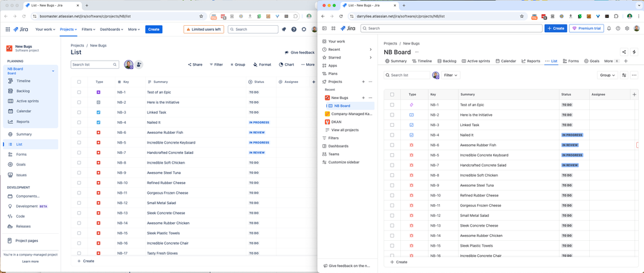Click add column plus in darryllee list header
This screenshot has height=273, width=644.
pos(634,95)
